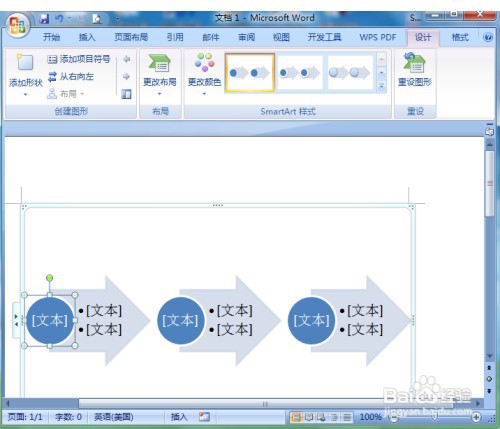Open the Office button menu
The height and width of the screenshot is (429, 500).
click(x=17, y=25)
